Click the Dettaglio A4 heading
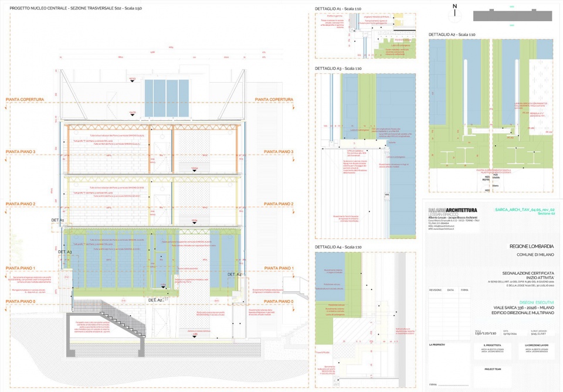The width and height of the screenshot is (563, 392). click(338, 247)
